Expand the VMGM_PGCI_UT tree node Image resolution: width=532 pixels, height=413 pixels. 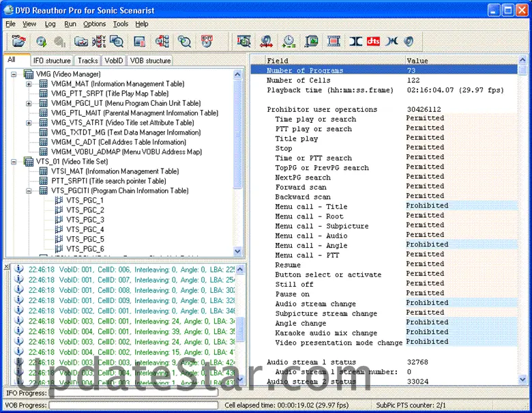29,103
